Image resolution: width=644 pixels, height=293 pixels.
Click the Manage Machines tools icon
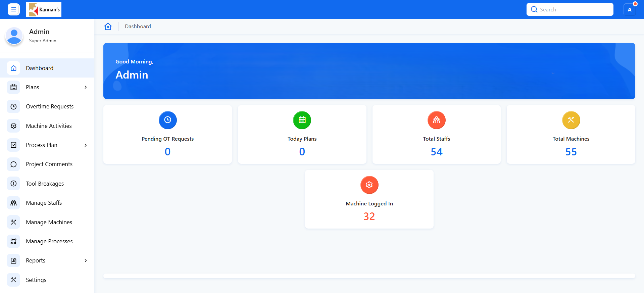tap(13, 222)
